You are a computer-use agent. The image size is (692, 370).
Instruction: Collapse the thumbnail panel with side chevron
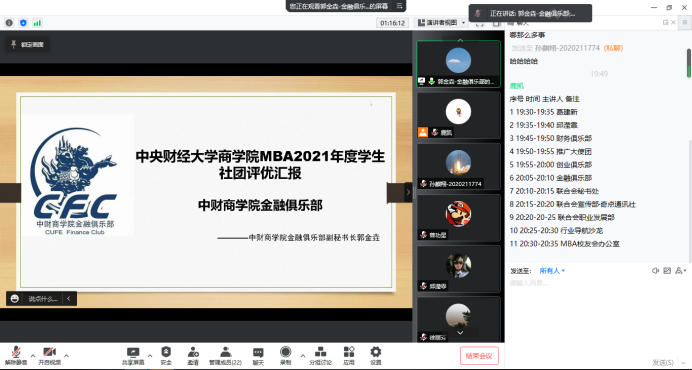click(x=408, y=193)
